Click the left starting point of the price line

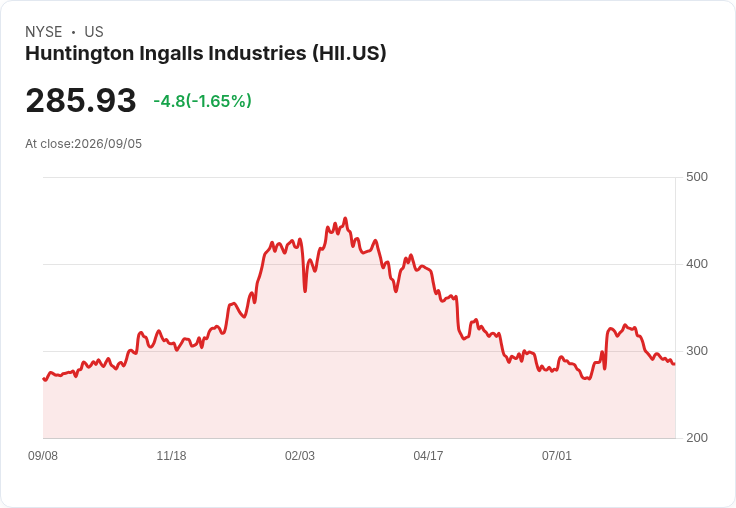click(44, 378)
